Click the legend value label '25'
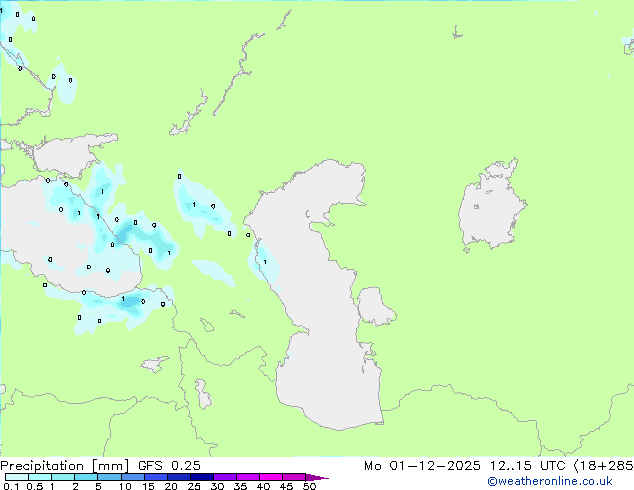 click(194, 486)
